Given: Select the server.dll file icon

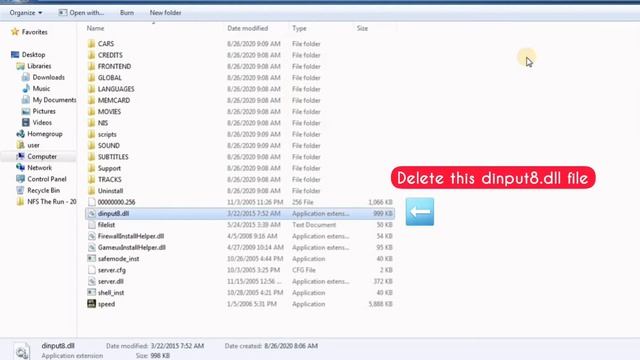Looking at the screenshot, I should (91, 281).
